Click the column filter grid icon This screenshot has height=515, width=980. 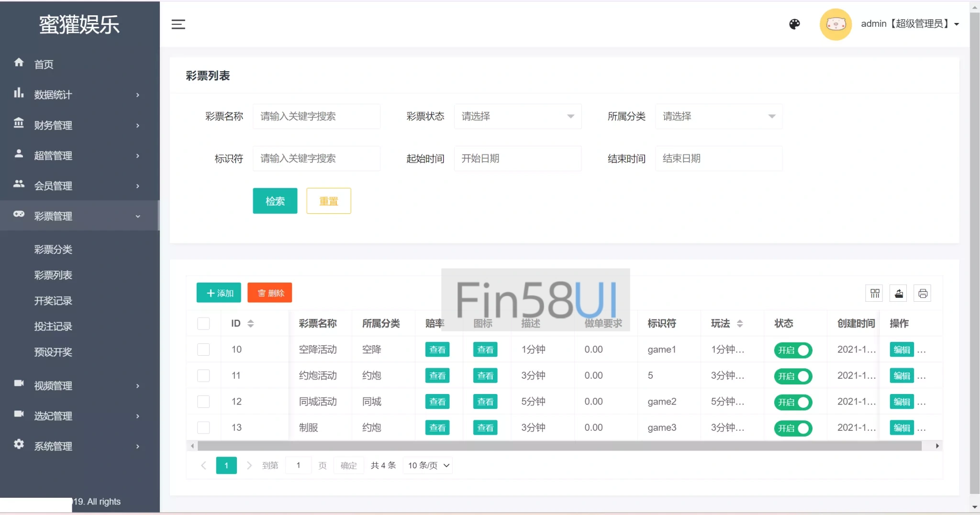(875, 293)
